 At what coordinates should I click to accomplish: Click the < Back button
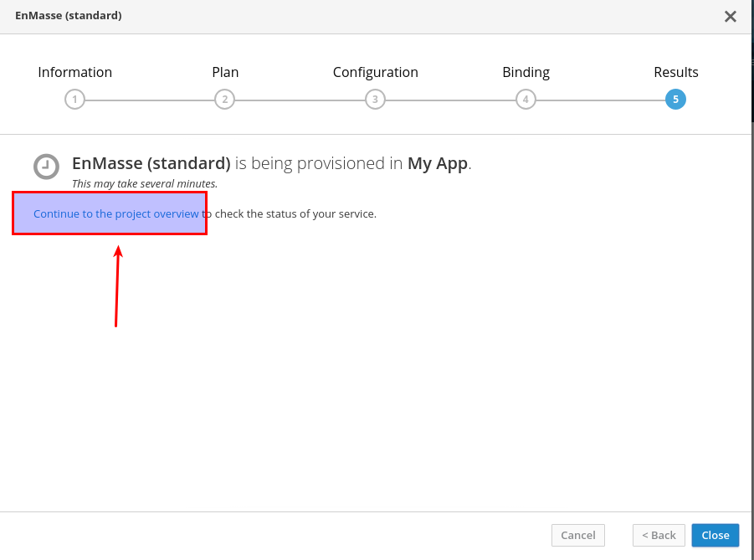(x=659, y=535)
